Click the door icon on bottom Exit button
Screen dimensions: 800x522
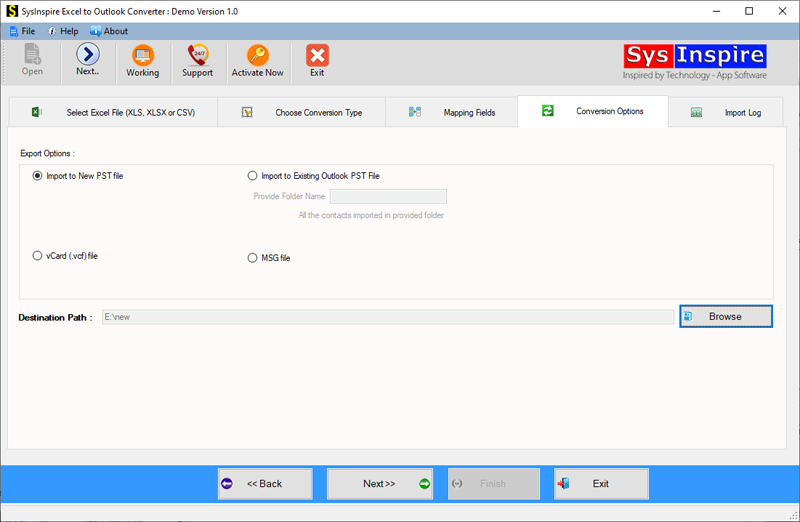pos(564,483)
